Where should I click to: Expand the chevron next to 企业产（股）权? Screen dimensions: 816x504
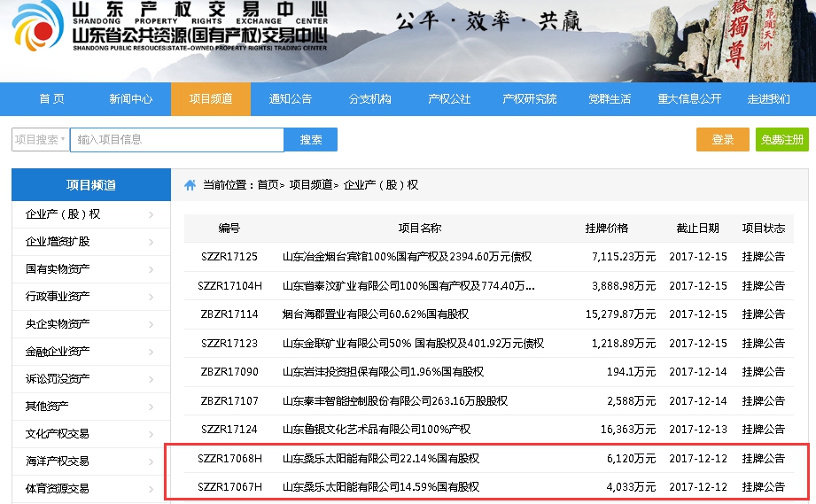[x=151, y=214]
